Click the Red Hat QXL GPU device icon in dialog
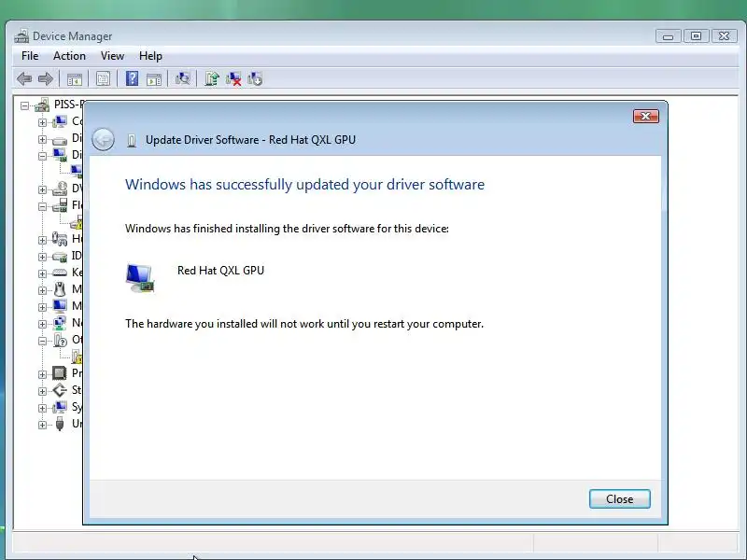This screenshot has width=747, height=560. click(x=140, y=278)
